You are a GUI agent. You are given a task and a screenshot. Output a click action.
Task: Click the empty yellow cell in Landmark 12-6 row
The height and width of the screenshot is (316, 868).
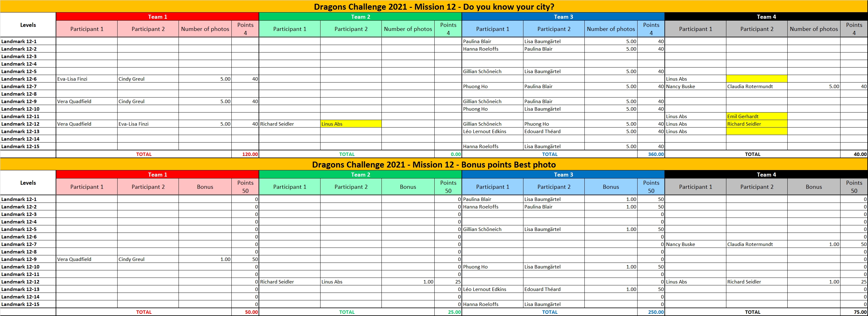click(756, 79)
